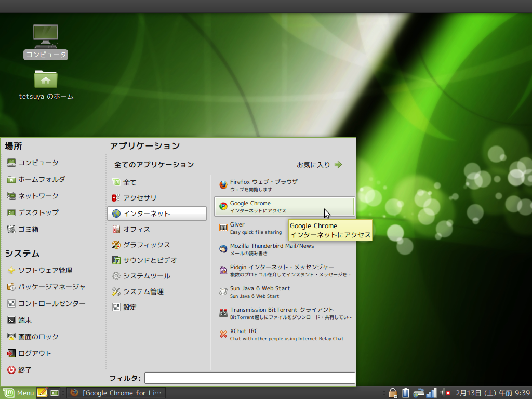The width and height of the screenshot is (532, 399).
Task: Select the システム管理 category
Action: [157, 291]
